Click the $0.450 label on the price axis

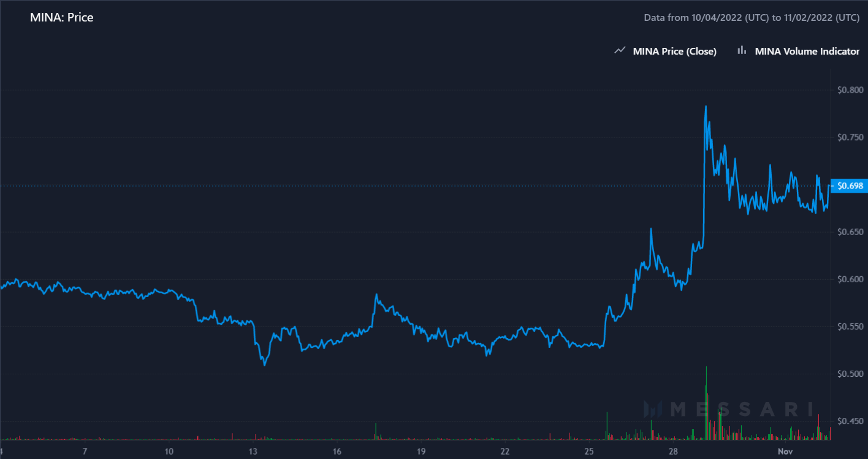coord(850,422)
